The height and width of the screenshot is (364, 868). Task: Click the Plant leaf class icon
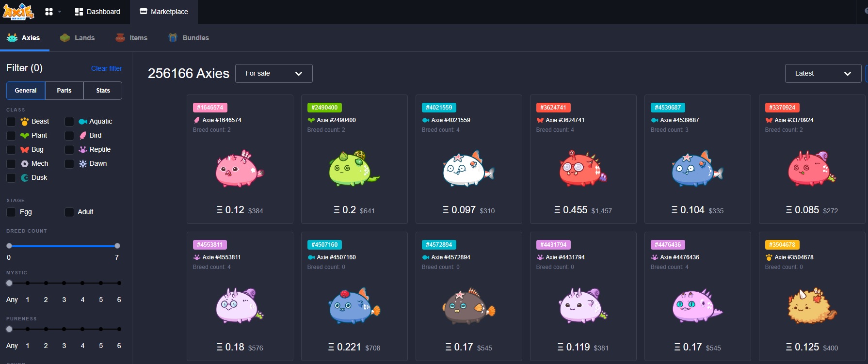point(25,136)
